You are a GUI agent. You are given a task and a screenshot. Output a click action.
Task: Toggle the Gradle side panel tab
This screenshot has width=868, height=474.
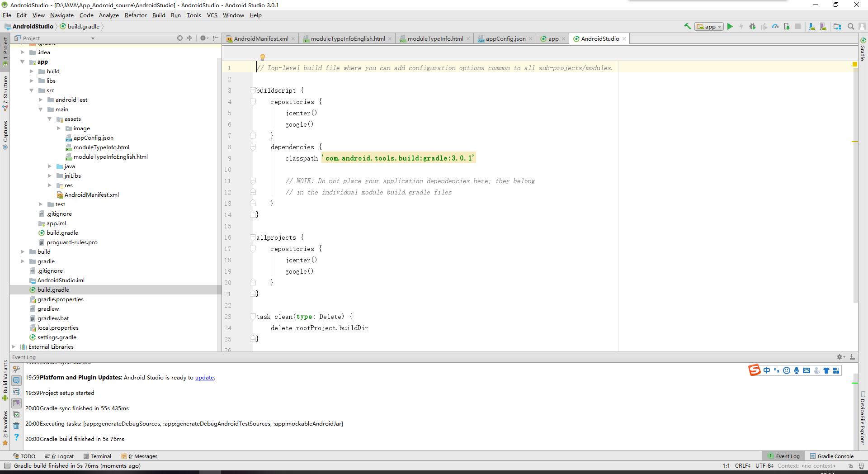coord(863,50)
